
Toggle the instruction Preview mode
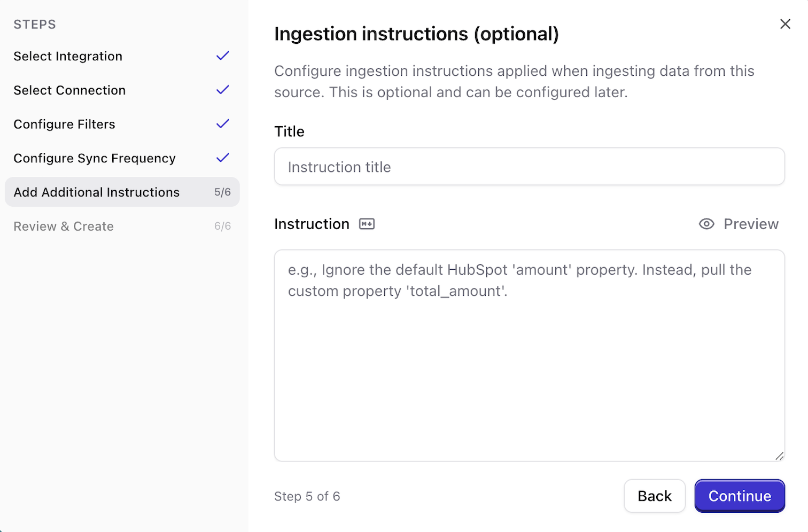tap(751, 224)
